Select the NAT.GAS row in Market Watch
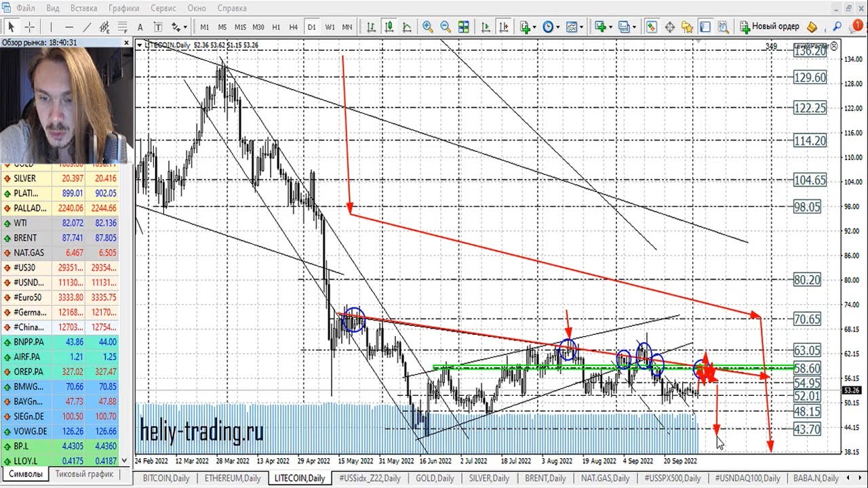This screenshot has height=488, width=868. click(60, 253)
